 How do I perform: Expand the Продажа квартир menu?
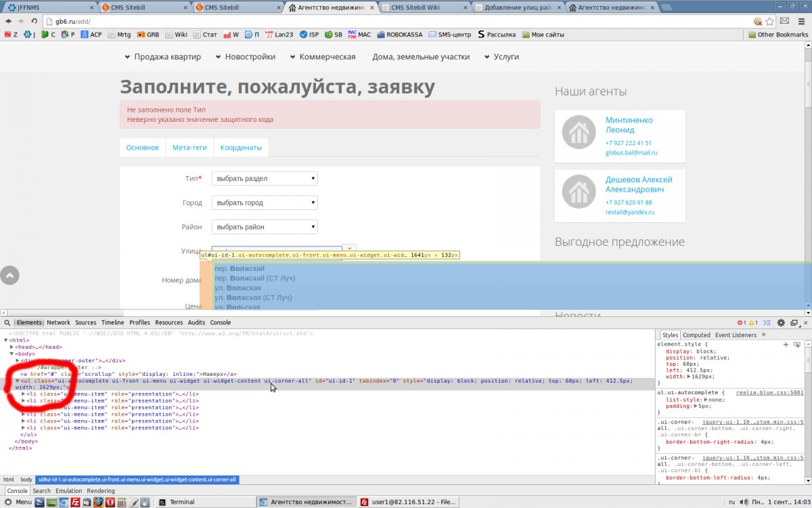tap(162, 57)
